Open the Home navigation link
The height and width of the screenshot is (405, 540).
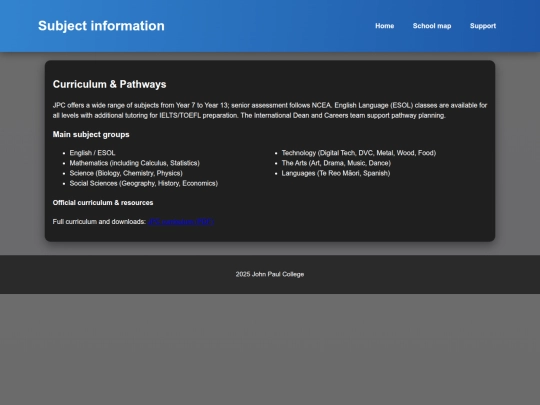(384, 26)
